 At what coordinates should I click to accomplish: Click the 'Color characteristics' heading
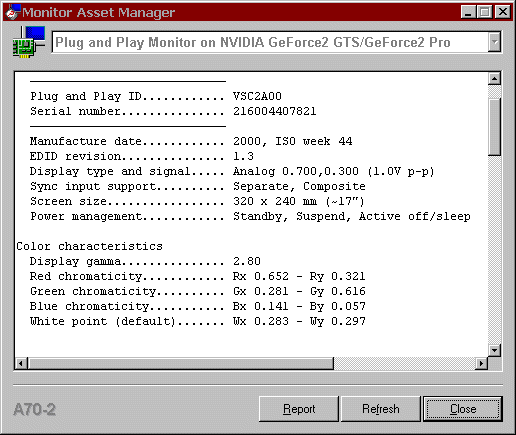pos(89,246)
